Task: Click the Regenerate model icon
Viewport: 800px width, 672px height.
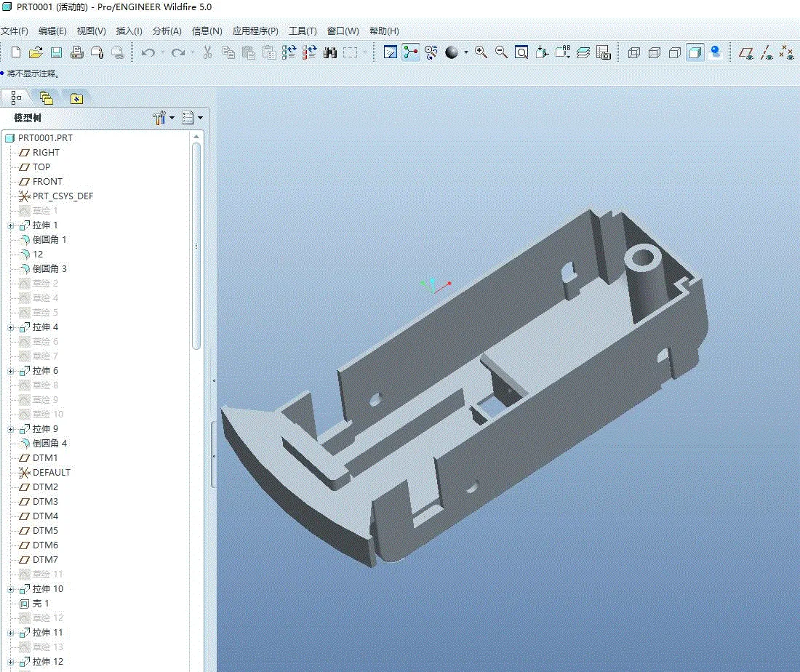Action: (x=289, y=52)
